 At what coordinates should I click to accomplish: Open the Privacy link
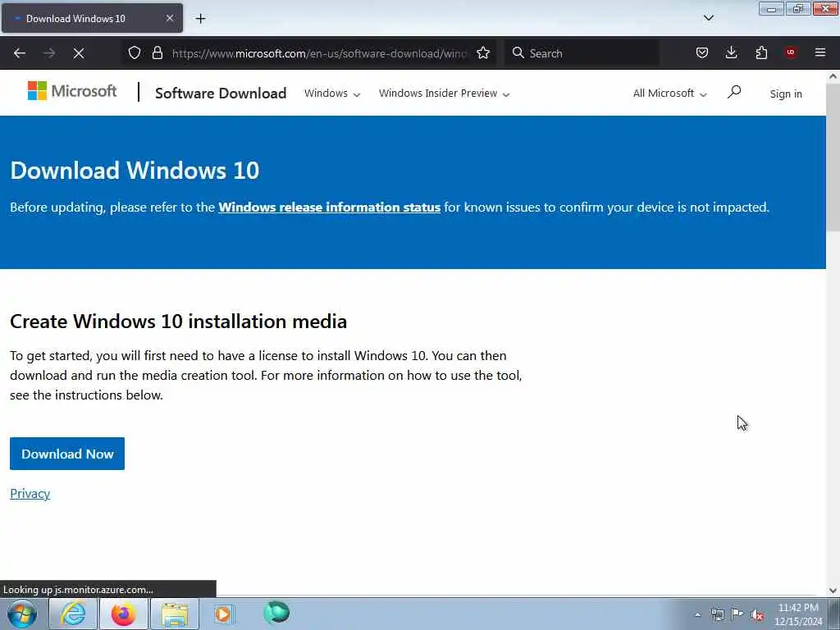pos(30,493)
